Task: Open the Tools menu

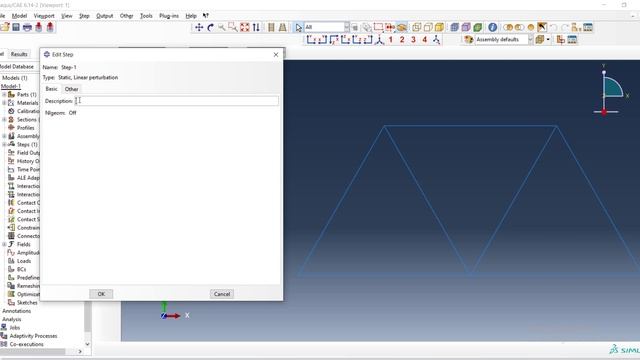Action: point(146,16)
